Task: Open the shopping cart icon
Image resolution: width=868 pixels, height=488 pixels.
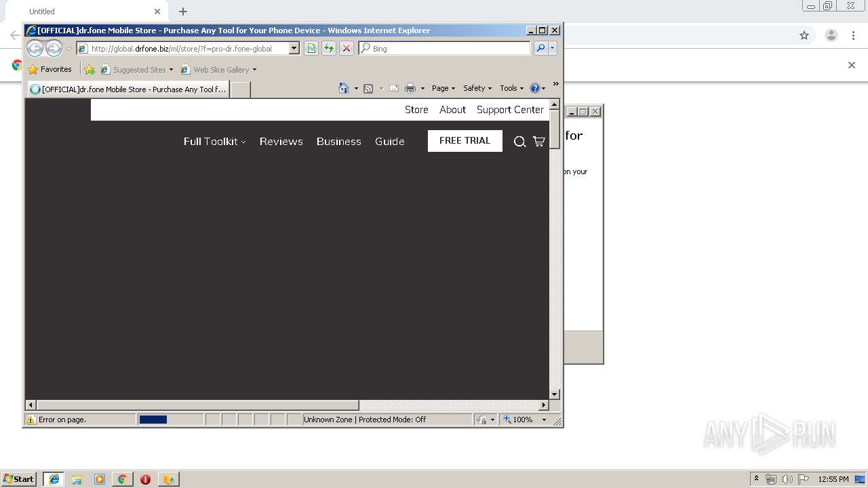Action: pos(539,141)
